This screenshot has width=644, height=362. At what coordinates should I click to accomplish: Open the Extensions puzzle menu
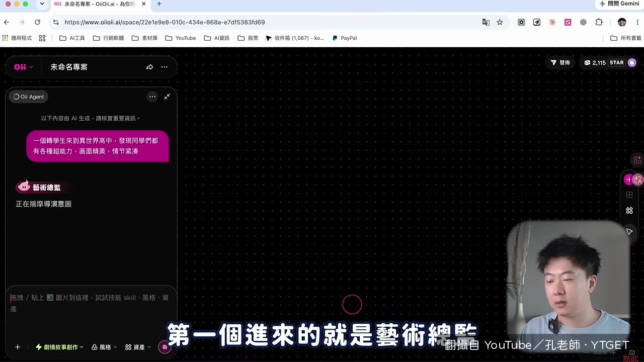point(599,22)
